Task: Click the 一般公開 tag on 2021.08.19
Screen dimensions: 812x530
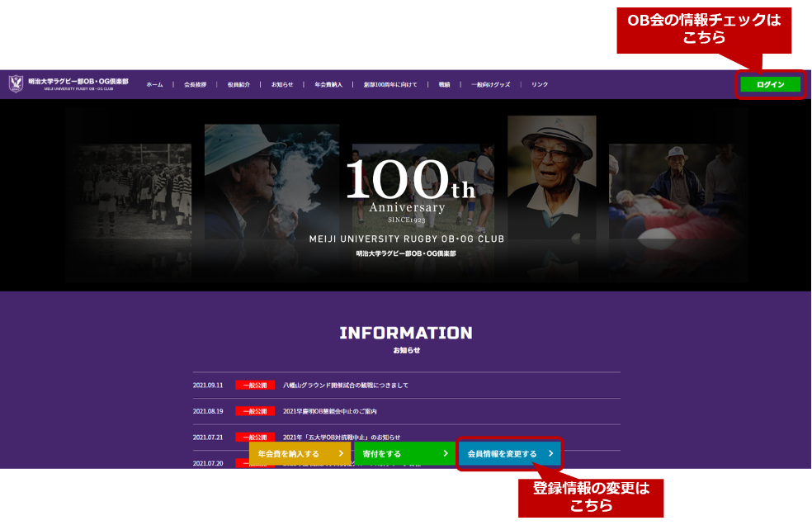Action: click(255, 411)
